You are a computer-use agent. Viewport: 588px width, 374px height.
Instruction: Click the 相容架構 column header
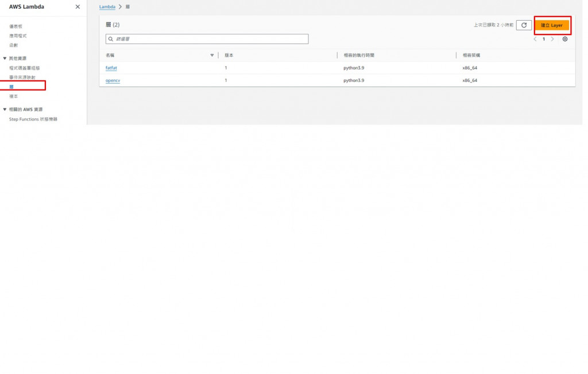471,55
